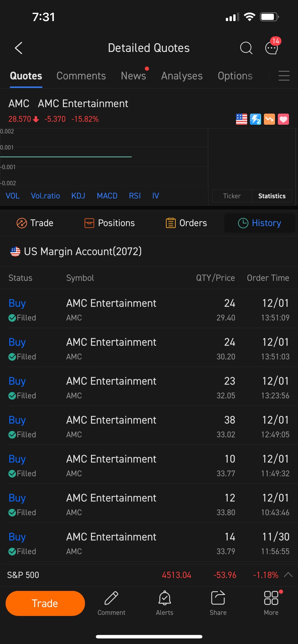This screenshot has width=298, height=644.
Task: Select the KDJ indicator
Action: 78,195
